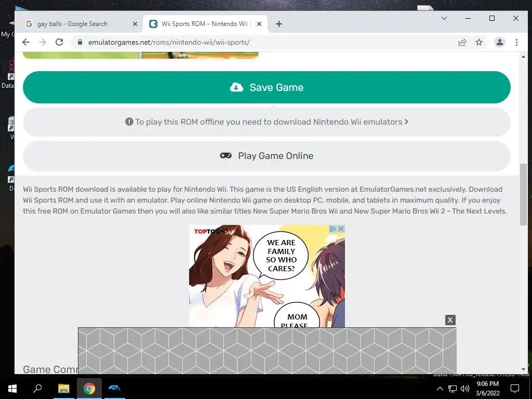
Task: Open the Windows notification center
Action: [x=515, y=389]
